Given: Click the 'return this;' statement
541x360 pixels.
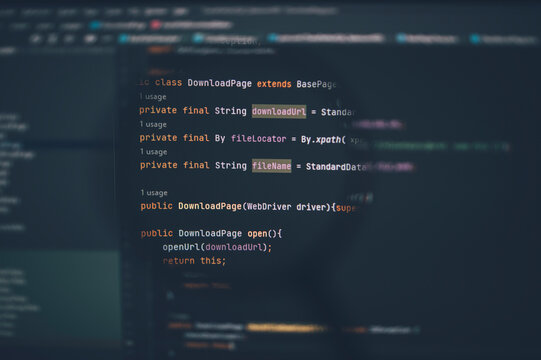Looking at the screenshot, I should (x=194, y=261).
